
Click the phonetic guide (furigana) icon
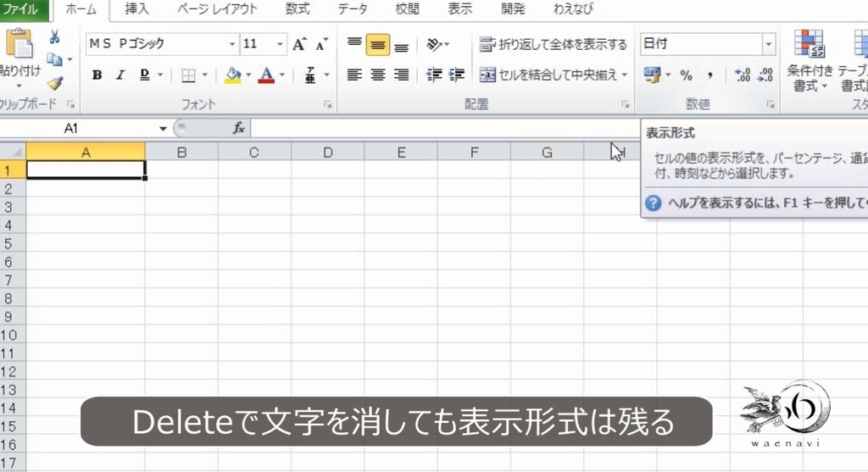[310, 75]
